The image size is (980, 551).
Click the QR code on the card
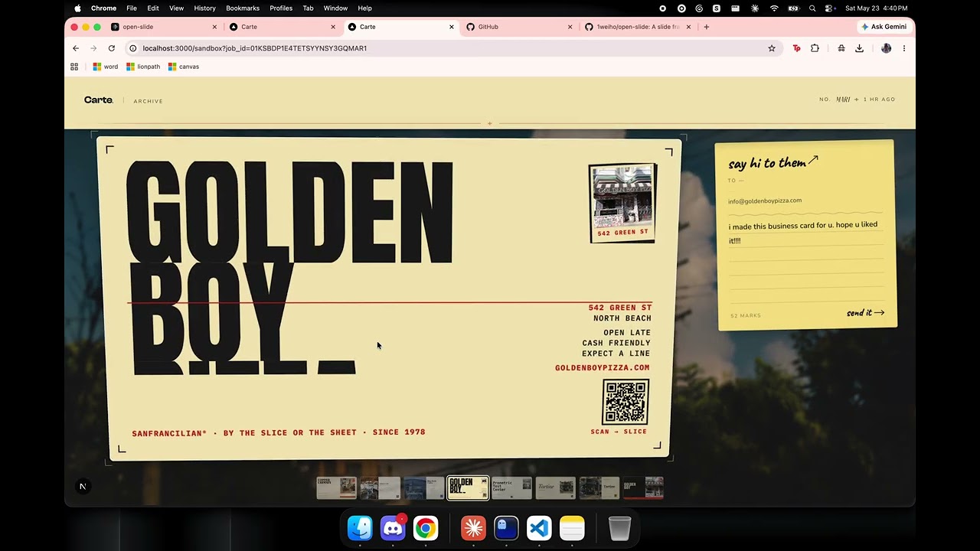(626, 402)
